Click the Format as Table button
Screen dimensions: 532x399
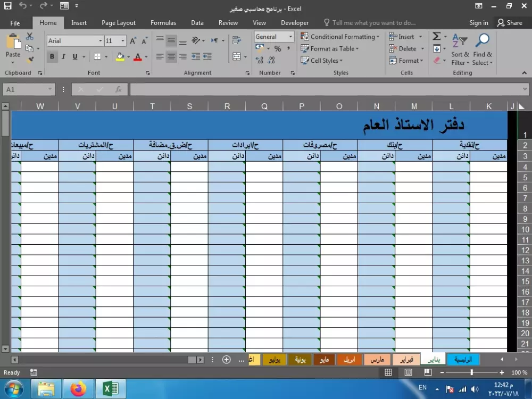point(330,48)
